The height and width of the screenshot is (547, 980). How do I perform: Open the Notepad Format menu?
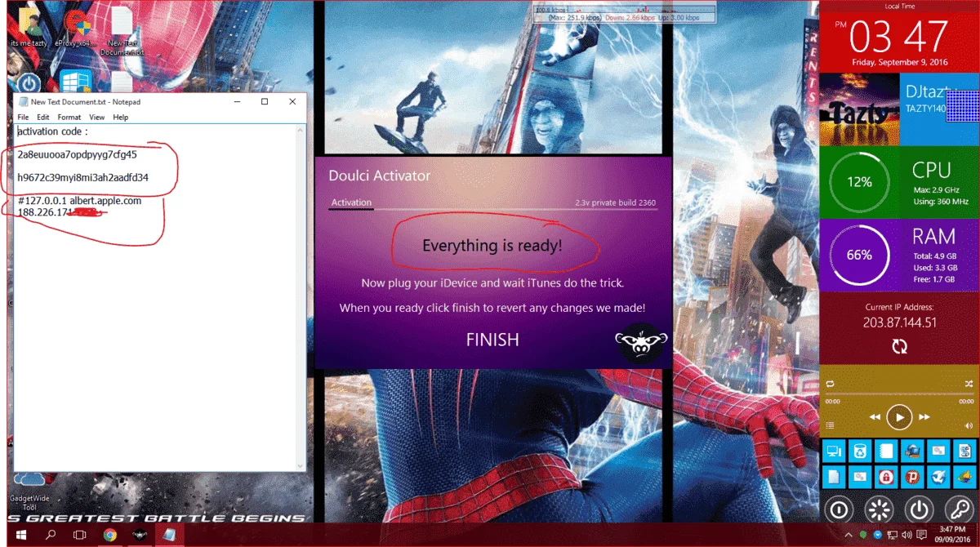point(69,118)
